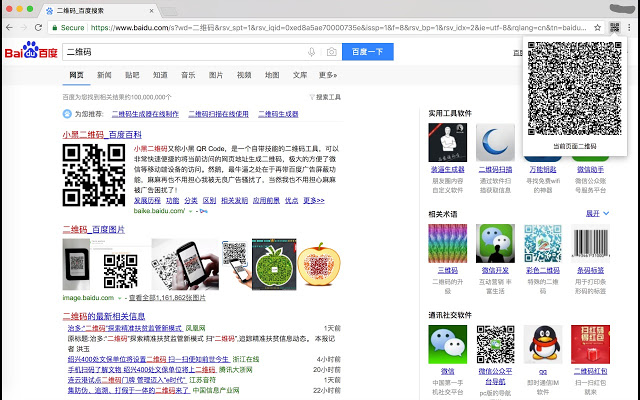Click the 微信 green chat icon
Viewport: 640px width, 400px height.
(x=447, y=344)
